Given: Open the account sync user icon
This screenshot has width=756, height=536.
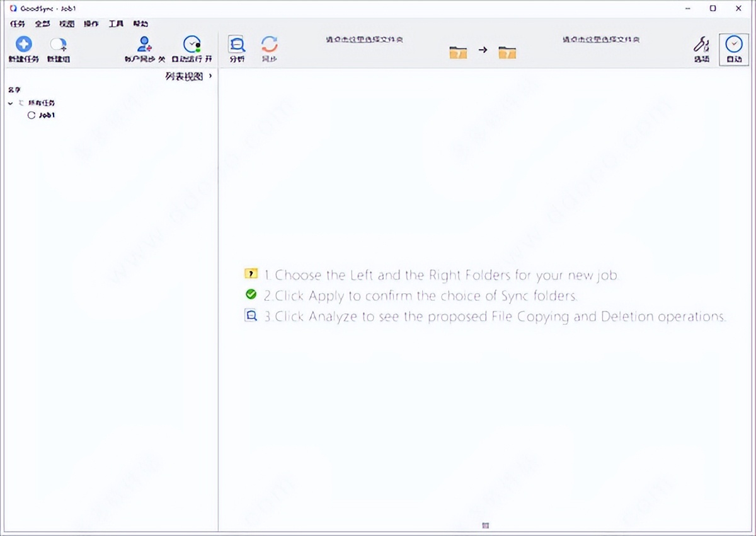Looking at the screenshot, I should coord(145,44).
